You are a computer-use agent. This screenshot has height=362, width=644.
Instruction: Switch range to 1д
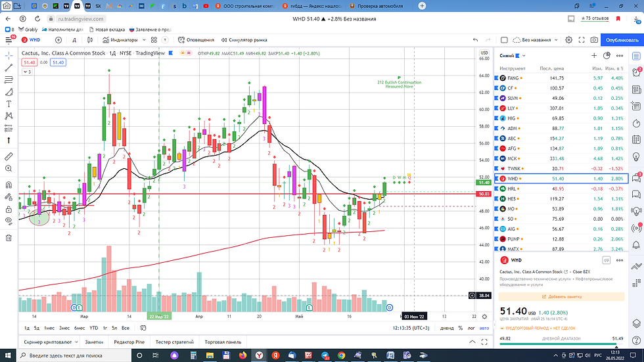click(27, 328)
